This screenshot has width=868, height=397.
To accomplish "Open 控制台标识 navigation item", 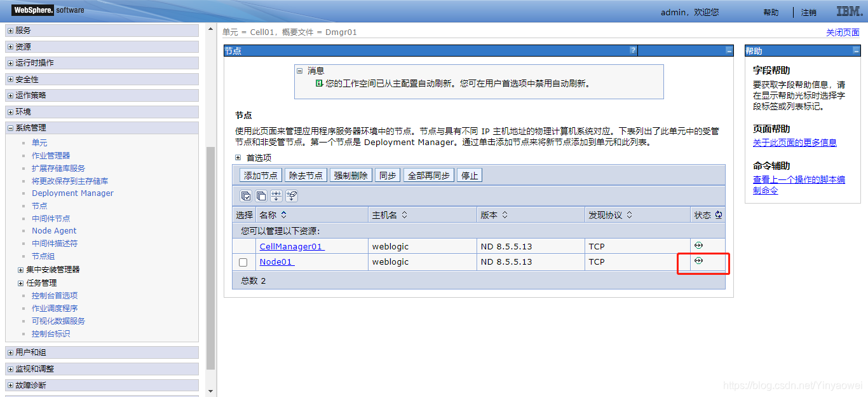I will pos(51,333).
